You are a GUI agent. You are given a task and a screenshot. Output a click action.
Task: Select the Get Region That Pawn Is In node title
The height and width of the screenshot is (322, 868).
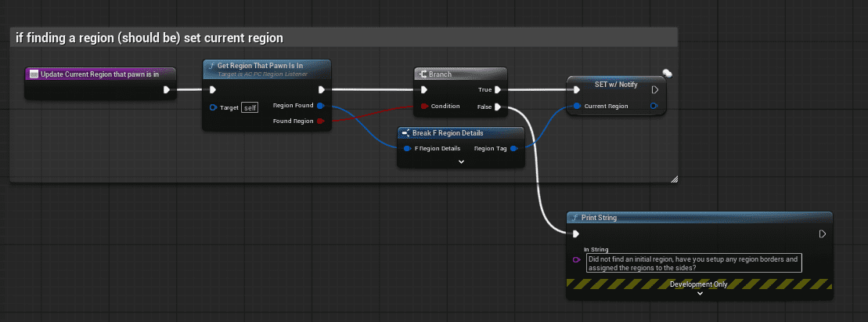(260, 65)
